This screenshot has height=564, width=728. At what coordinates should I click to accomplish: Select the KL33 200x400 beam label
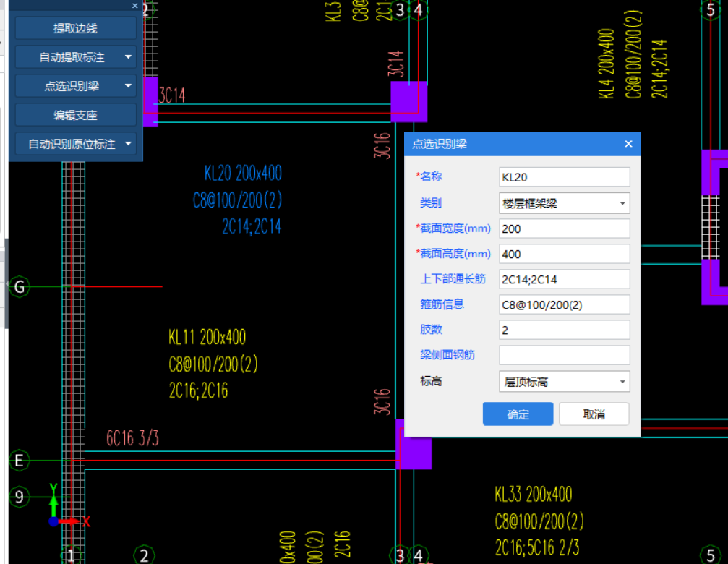(534, 495)
